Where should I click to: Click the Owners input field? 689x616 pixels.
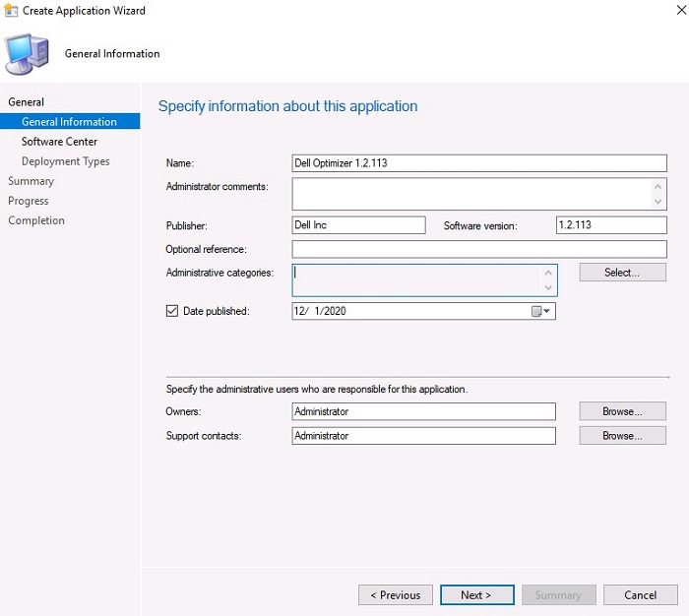point(423,411)
